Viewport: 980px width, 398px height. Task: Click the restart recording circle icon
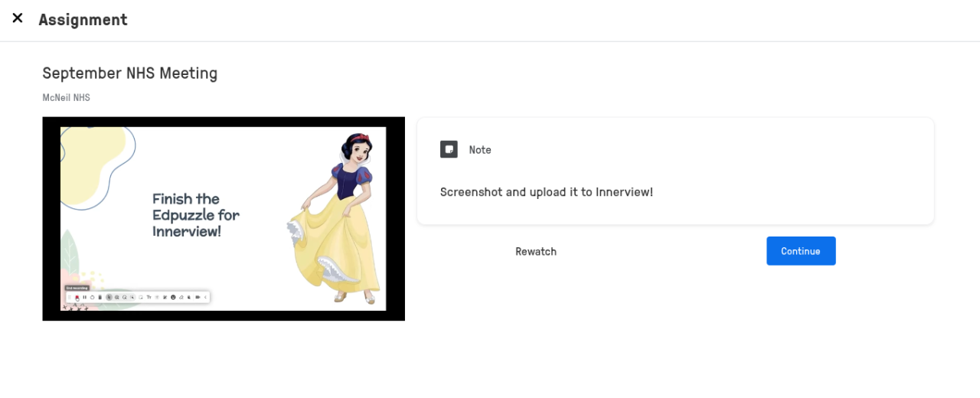93,297
